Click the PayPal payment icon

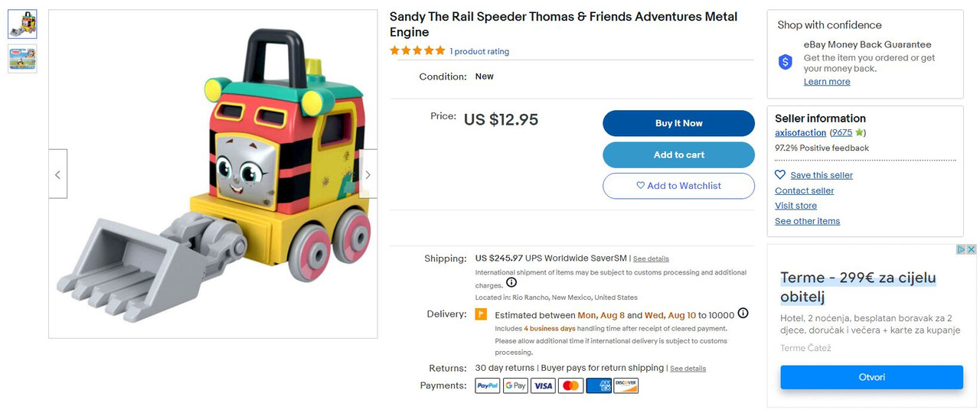click(488, 386)
